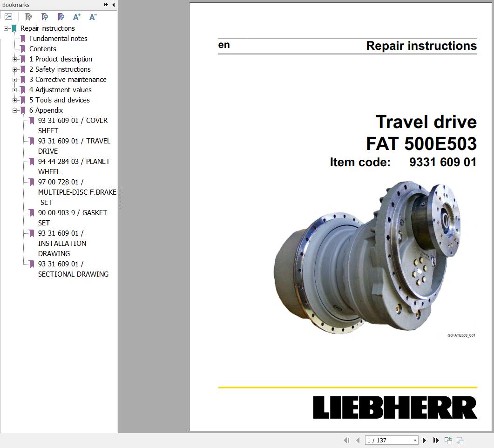Click the bookmark icon beside SECTIONAL DRAWING
The height and width of the screenshot is (448, 494).
(32, 264)
